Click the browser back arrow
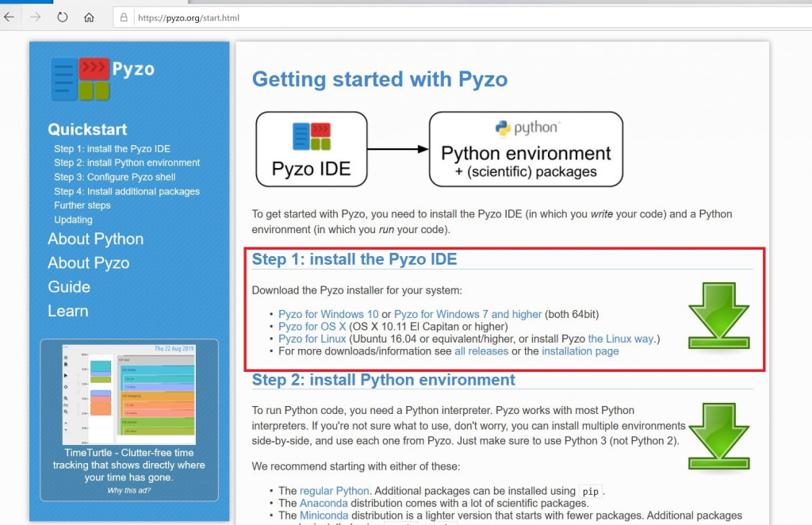 (x=9, y=17)
